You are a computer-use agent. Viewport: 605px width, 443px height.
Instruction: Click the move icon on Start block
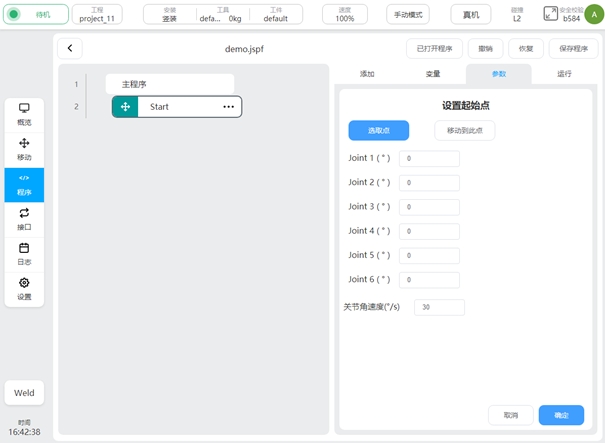coord(125,106)
